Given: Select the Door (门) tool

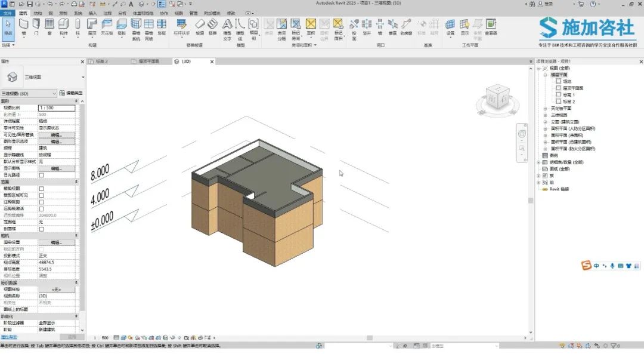Looking at the screenshot, I should pos(36,27).
